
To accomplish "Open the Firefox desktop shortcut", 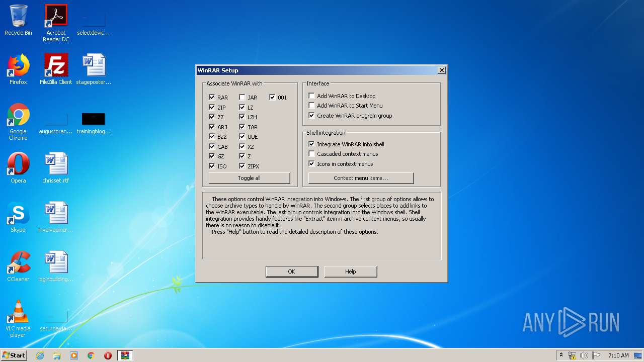I will tap(18, 69).
